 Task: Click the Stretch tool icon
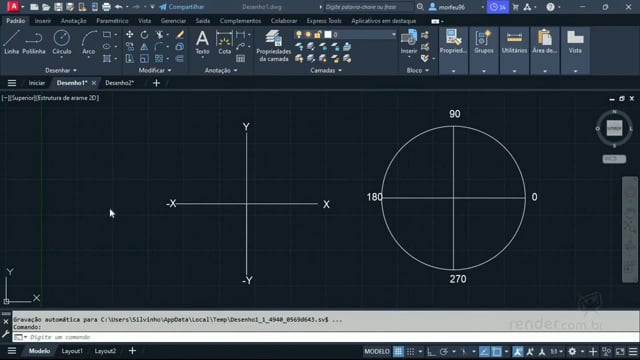point(129,59)
